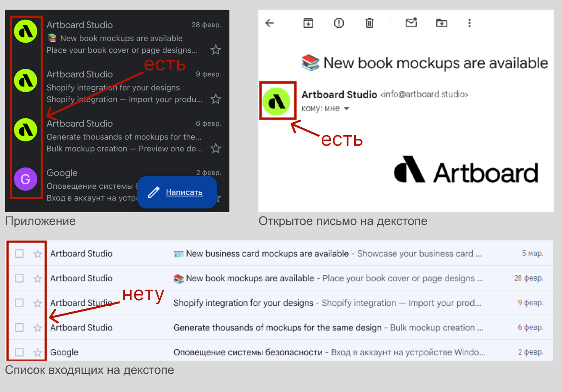This screenshot has width=562, height=392.
Task: Star the 9 февр. Shopify desktop email
Action: [38, 303]
